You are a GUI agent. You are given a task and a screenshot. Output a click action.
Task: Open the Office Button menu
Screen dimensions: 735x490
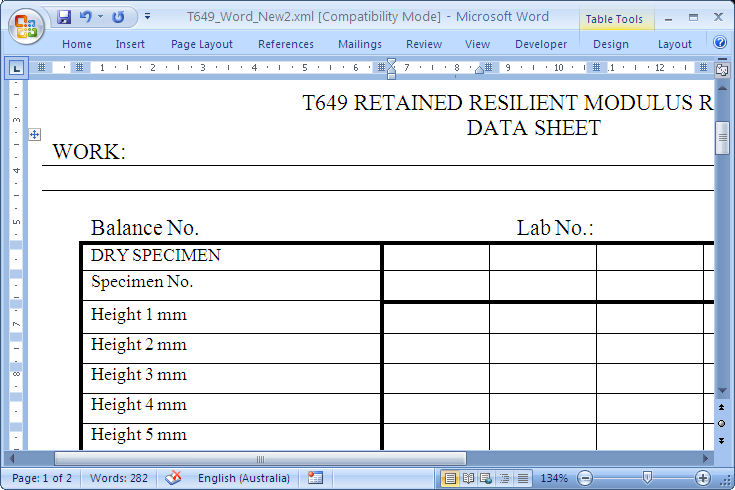[x=26, y=26]
